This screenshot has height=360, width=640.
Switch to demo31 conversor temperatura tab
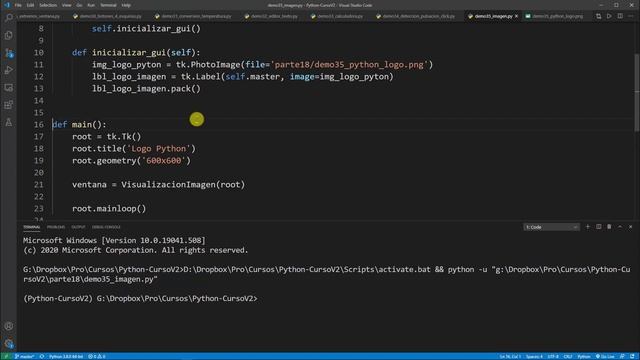196,16
